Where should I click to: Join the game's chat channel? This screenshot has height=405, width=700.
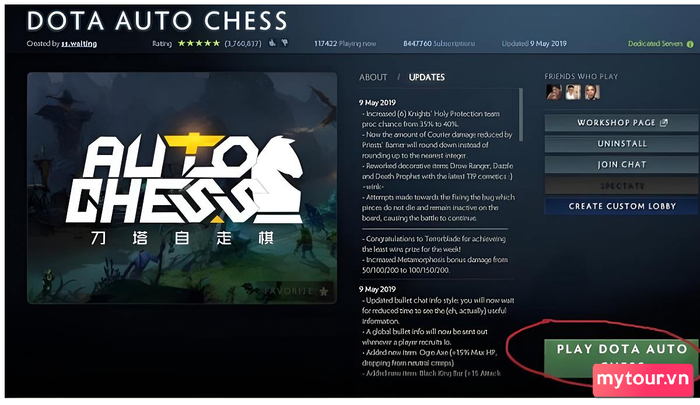(x=622, y=164)
